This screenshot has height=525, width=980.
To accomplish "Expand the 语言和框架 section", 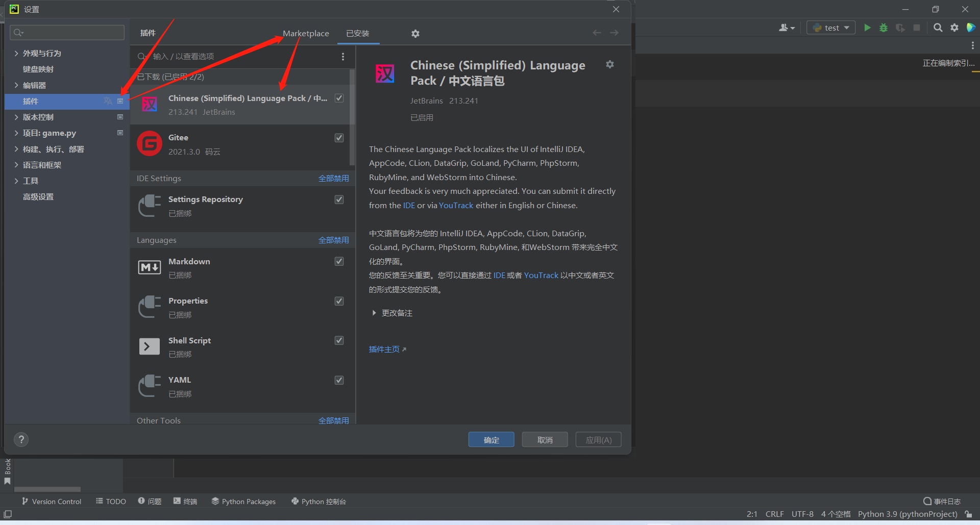I will point(16,165).
